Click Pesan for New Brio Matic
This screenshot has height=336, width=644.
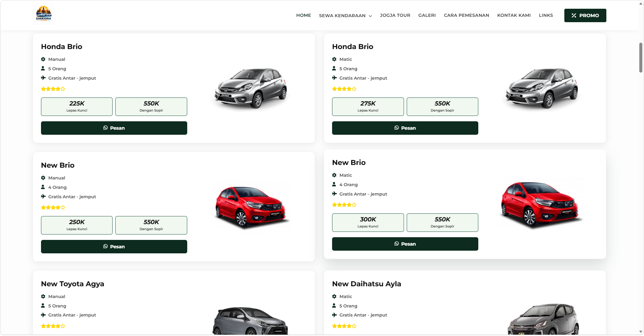(405, 244)
